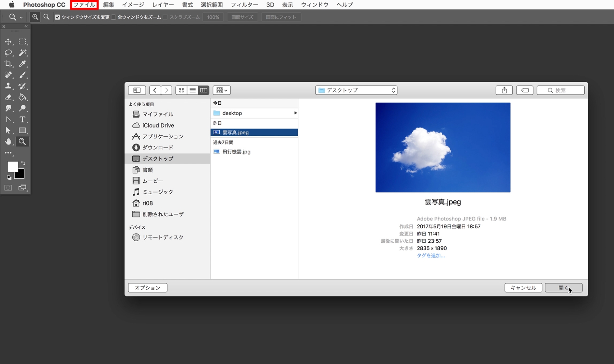
Task: Open the ファイル menu
Action: 84,5
